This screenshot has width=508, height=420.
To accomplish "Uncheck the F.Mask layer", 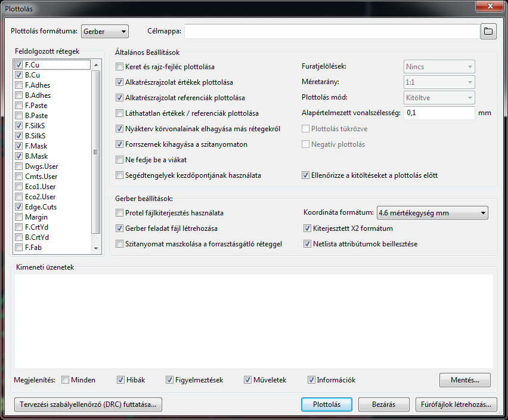I will (19, 146).
